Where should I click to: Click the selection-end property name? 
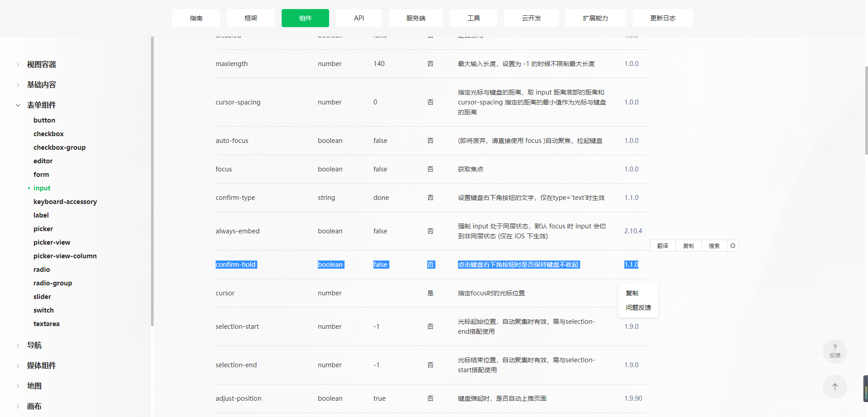pyautogui.click(x=236, y=365)
